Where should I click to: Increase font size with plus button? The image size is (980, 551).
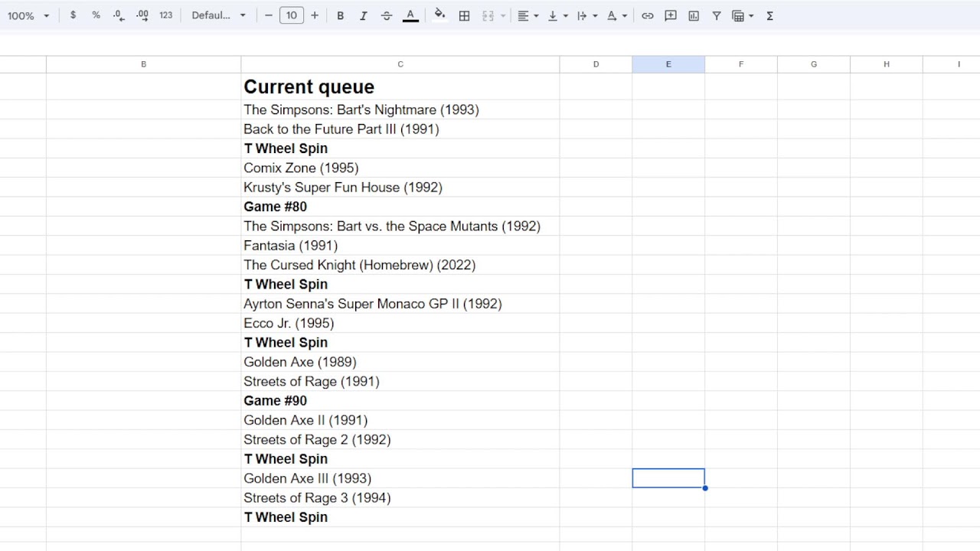314,15
